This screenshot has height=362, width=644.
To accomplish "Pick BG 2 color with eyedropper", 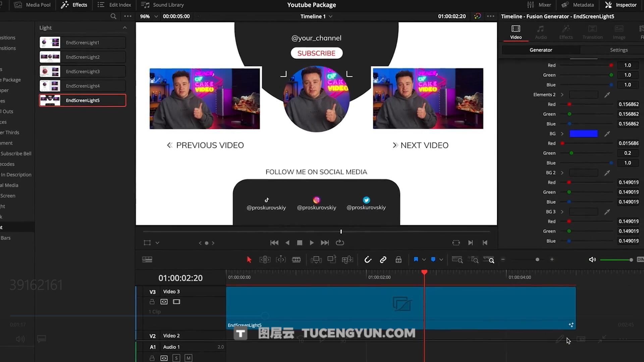I will click(x=607, y=173).
